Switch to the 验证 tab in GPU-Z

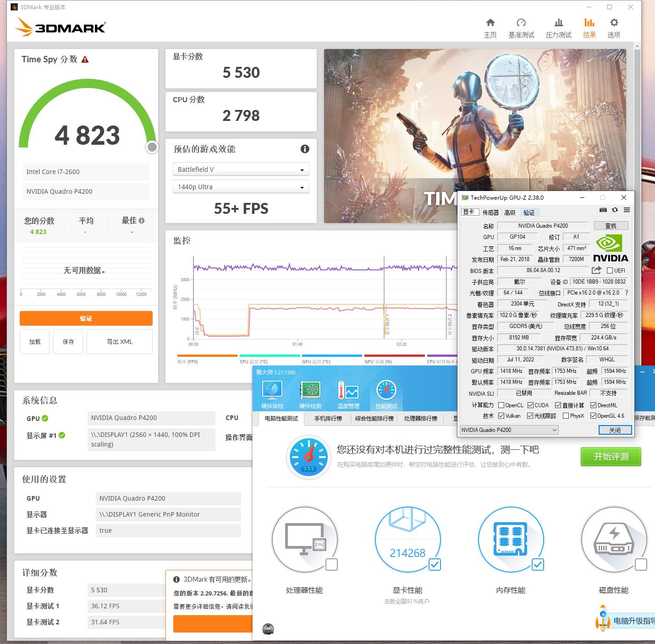529,212
